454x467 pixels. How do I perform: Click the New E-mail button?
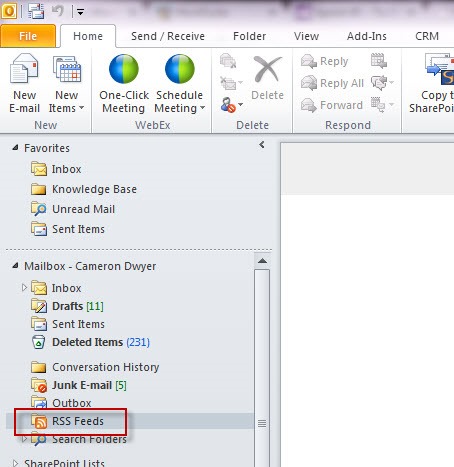[24, 84]
